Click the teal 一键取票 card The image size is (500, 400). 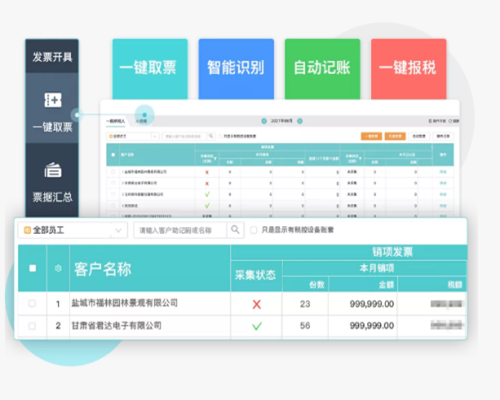point(150,69)
